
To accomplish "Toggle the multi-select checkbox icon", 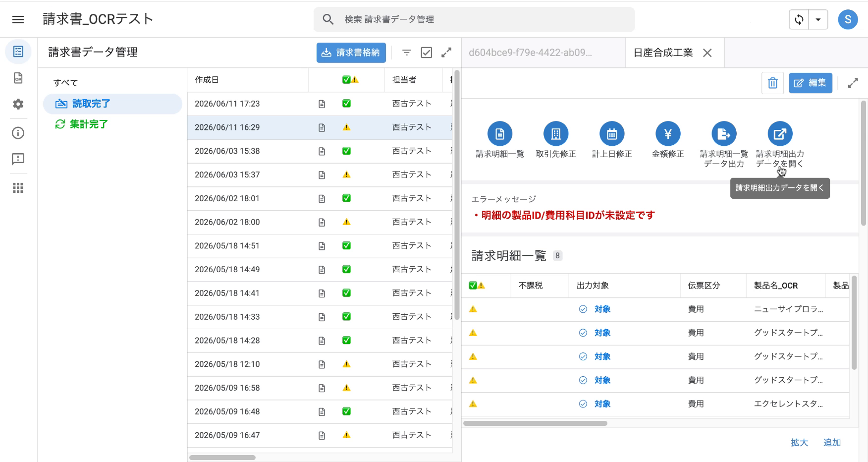I will click(x=426, y=53).
